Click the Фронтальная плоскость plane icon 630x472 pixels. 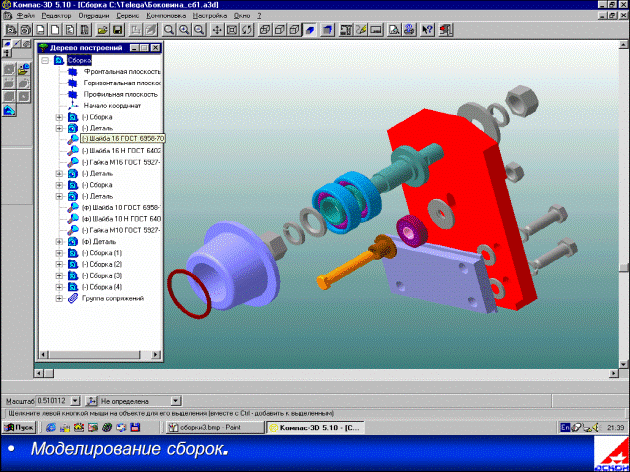[72, 72]
